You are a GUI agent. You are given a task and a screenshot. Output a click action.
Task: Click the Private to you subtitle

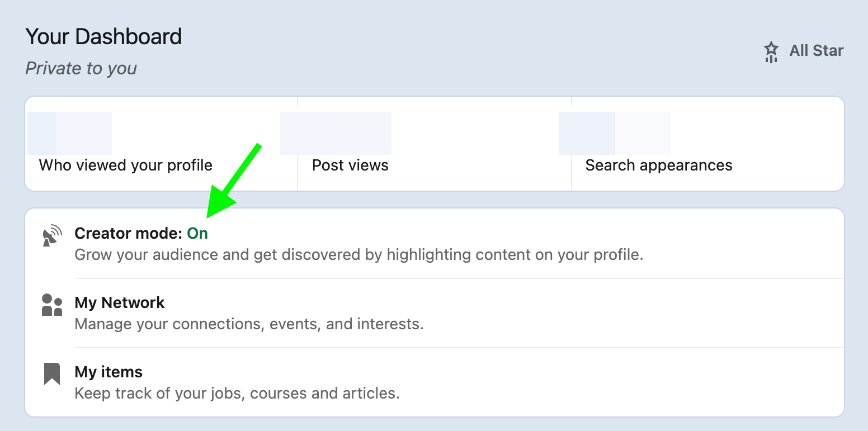pos(81,68)
